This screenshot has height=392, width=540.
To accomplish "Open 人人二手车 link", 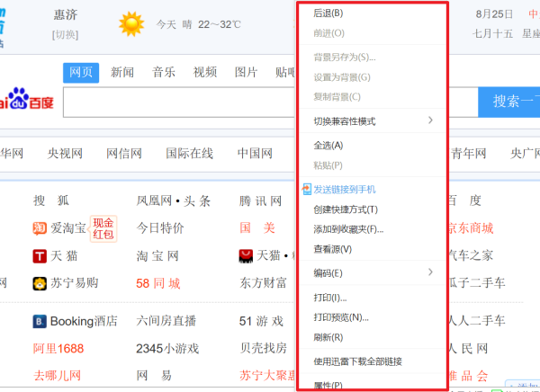I will pos(477,321).
